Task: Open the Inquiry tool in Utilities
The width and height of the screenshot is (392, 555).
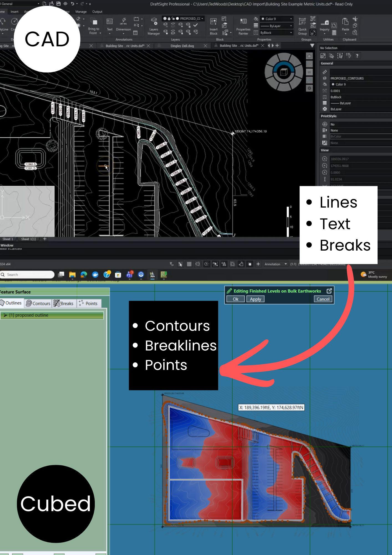Action: click(x=325, y=25)
